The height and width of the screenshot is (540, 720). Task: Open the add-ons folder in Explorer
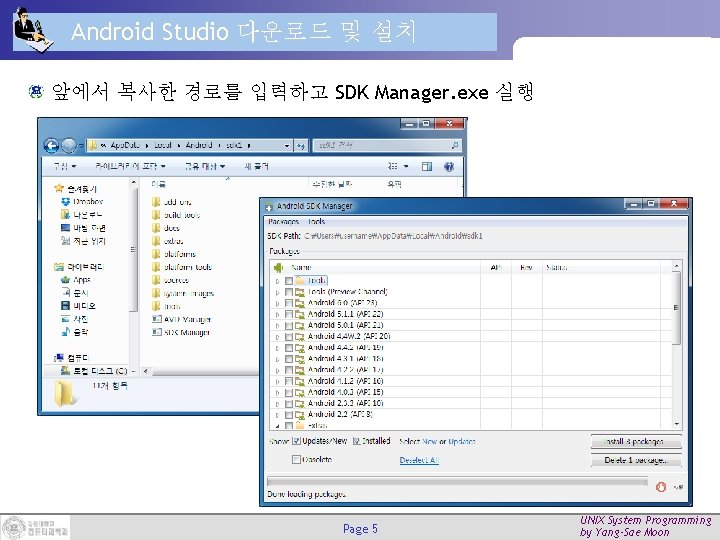click(x=171, y=202)
